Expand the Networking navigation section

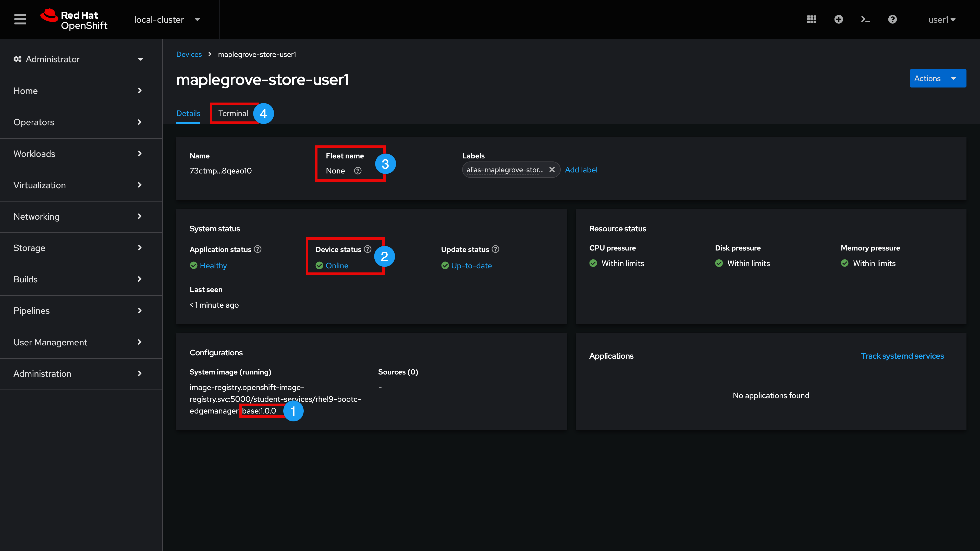pyautogui.click(x=81, y=216)
